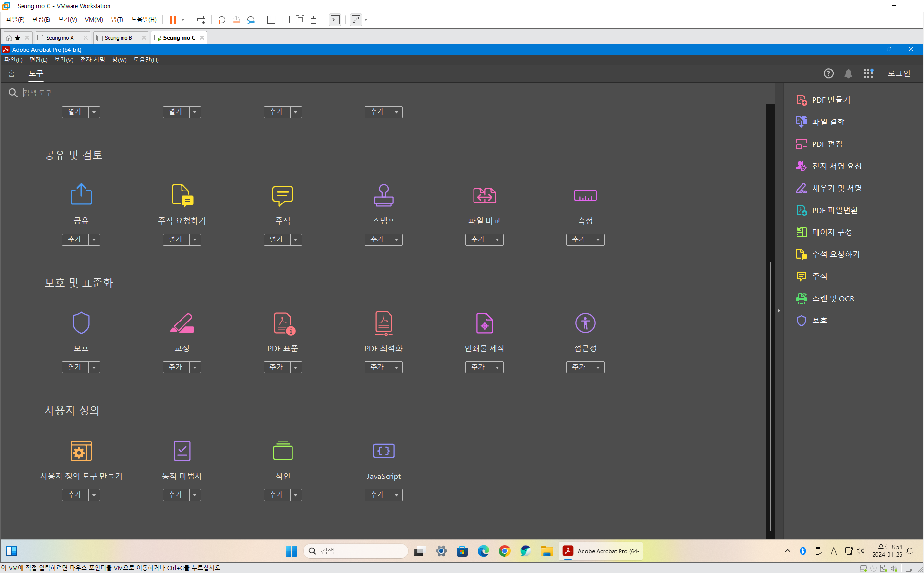Open 스캔 및 OCR in right sidebar
924x573 pixels.
point(832,298)
